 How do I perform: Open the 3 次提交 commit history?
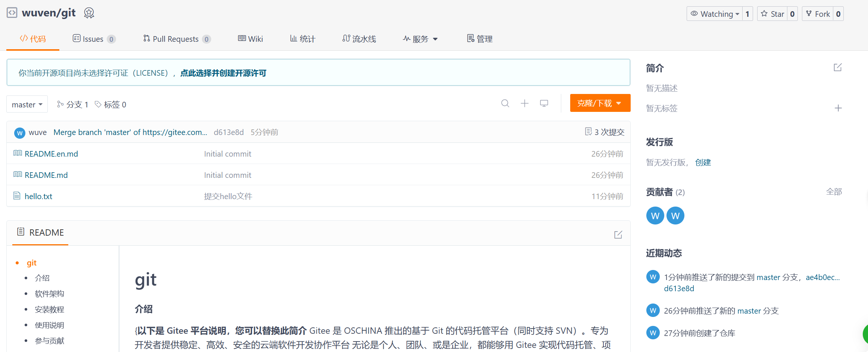(605, 132)
